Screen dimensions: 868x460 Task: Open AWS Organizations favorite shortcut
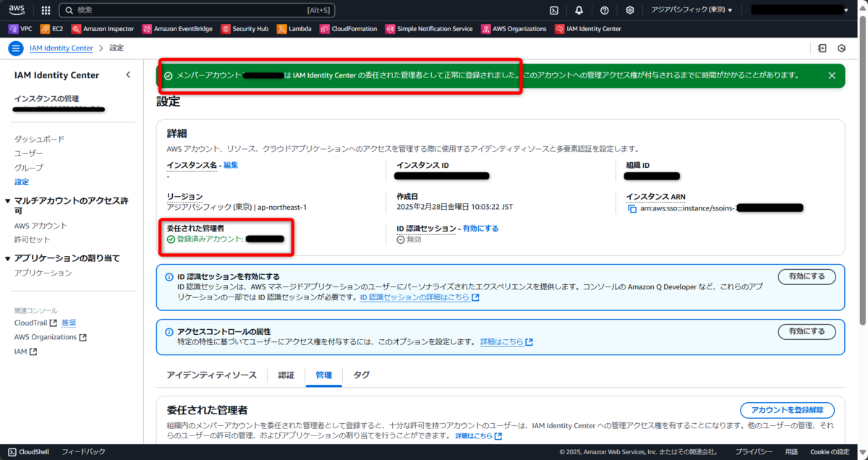pyautogui.click(x=514, y=29)
